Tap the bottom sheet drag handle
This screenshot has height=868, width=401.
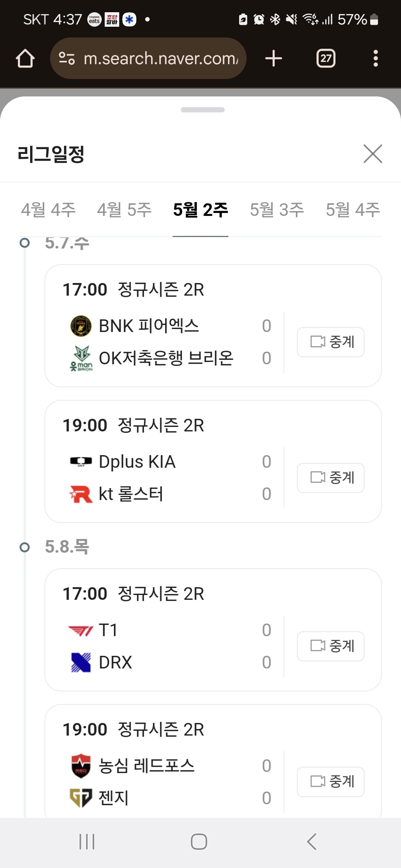pos(202,110)
